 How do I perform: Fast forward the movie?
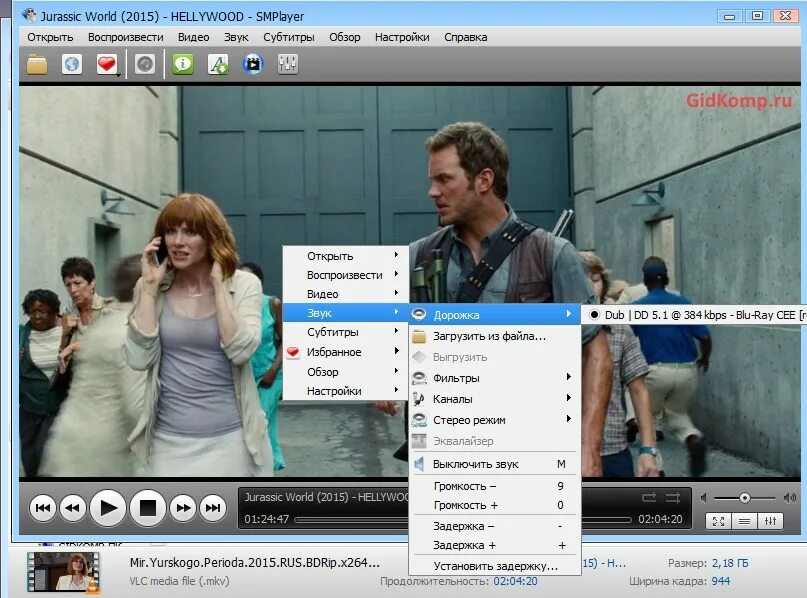pyautogui.click(x=183, y=508)
